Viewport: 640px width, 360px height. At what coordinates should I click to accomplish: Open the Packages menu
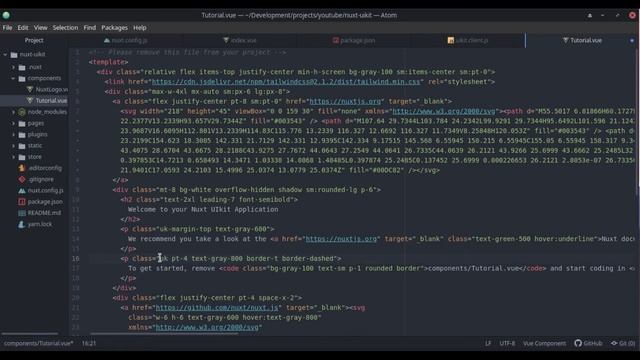coord(114,28)
